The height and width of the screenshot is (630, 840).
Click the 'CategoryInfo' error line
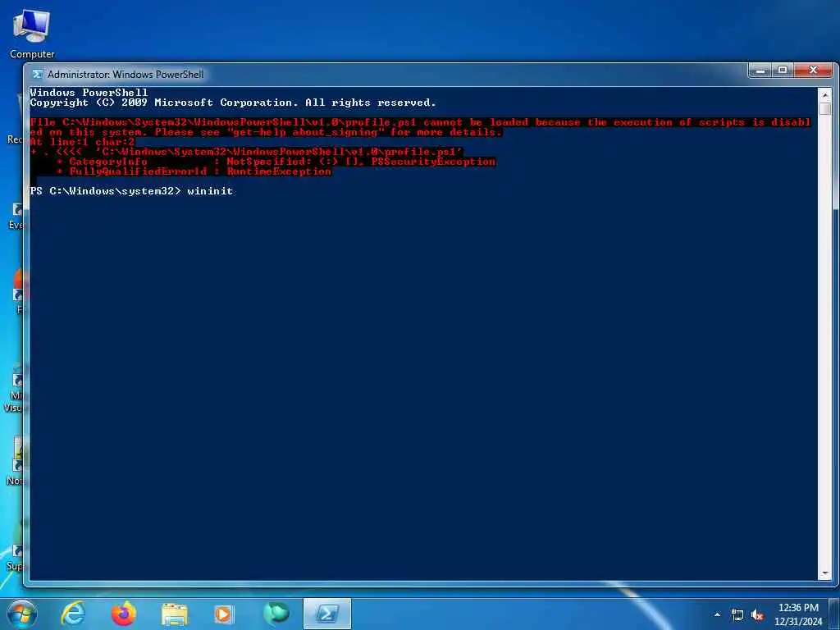(276, 162)
